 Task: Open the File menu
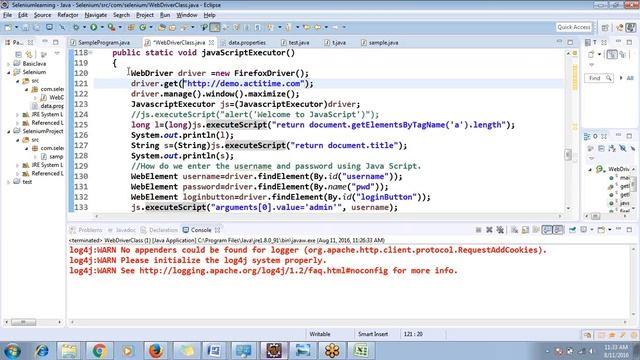pos(7,15)
